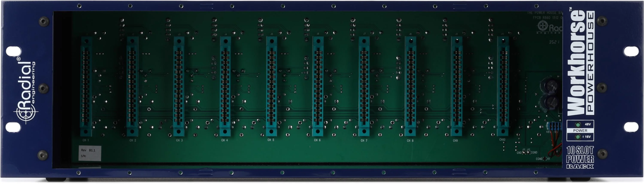Click the card-edge connector above CH 3
The width and height of the screenshot is (644, 184).
[179, 86]
